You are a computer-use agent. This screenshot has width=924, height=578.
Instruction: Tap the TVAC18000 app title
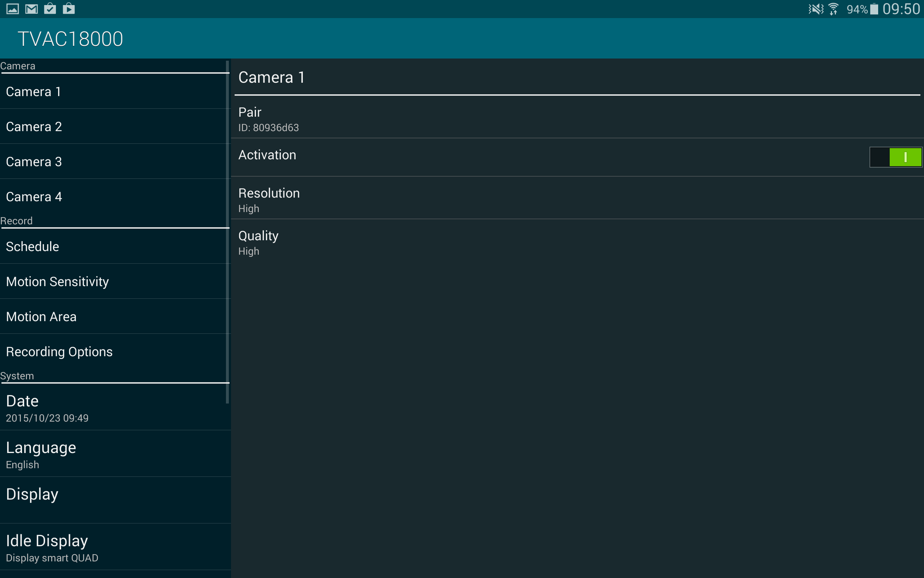tap(70, 39)
